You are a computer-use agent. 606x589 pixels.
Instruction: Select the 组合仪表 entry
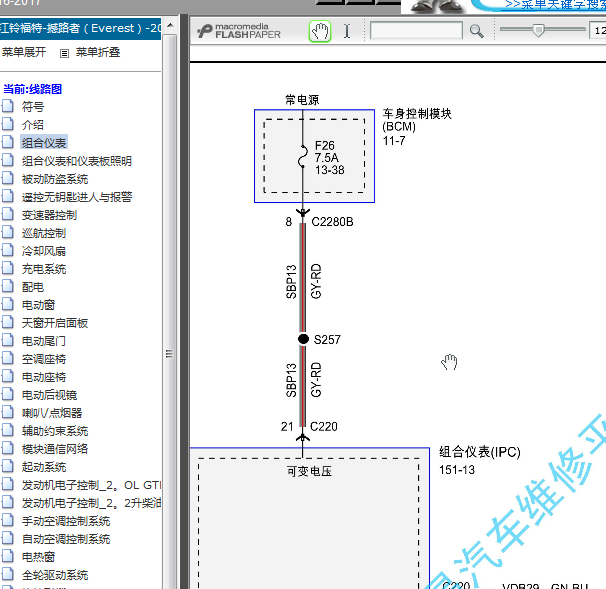(x=44, y=143)
